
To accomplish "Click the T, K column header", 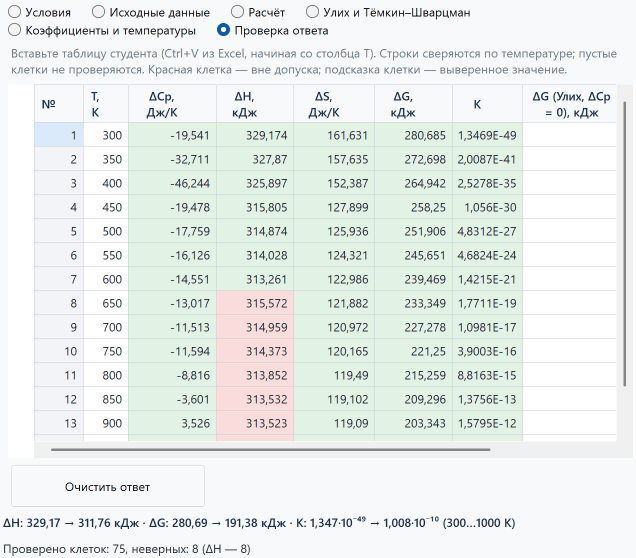I will 106,104.
